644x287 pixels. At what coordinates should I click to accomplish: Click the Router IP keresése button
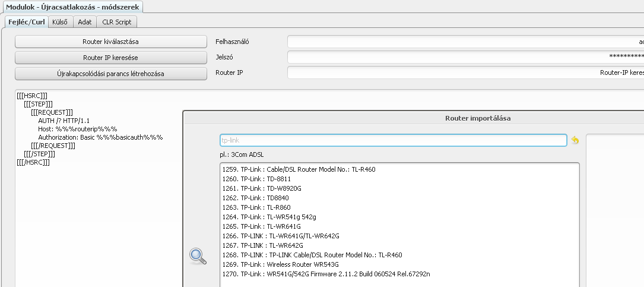click(x=110, y=58)
